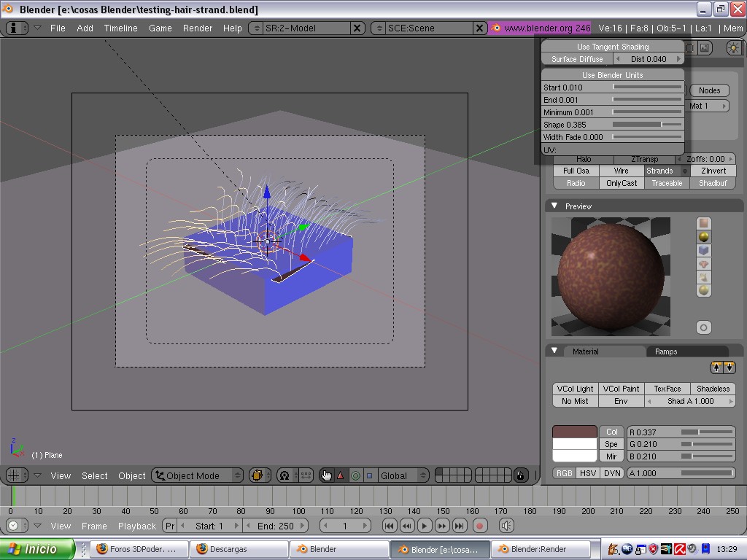Collapse the Material panel
This screenshot has width=747, height=560.
click(x=554, y=351)
